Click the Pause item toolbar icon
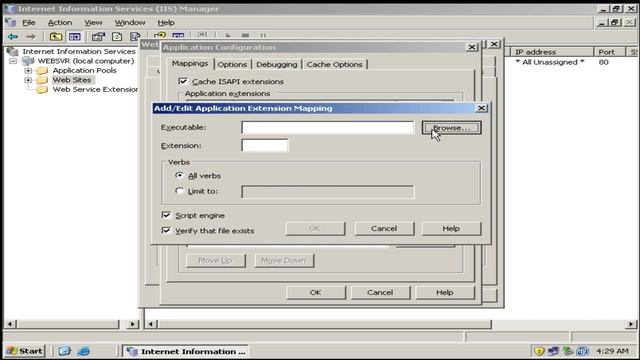Screen dimensions: 640x360 [x=263, y=36]
